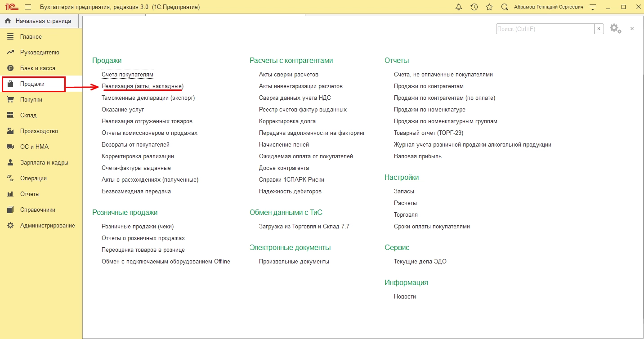The image size is (644, 339).
Task: Open Таможенные декларации (экспорт)
Action: [148, 98]
